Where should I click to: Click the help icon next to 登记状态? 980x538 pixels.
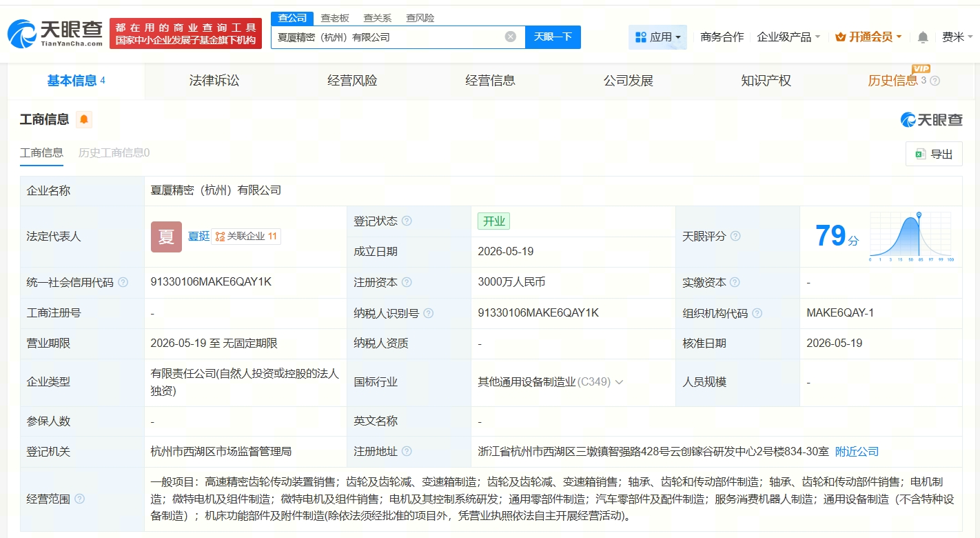pyautogui.click(x=407, y=221)
